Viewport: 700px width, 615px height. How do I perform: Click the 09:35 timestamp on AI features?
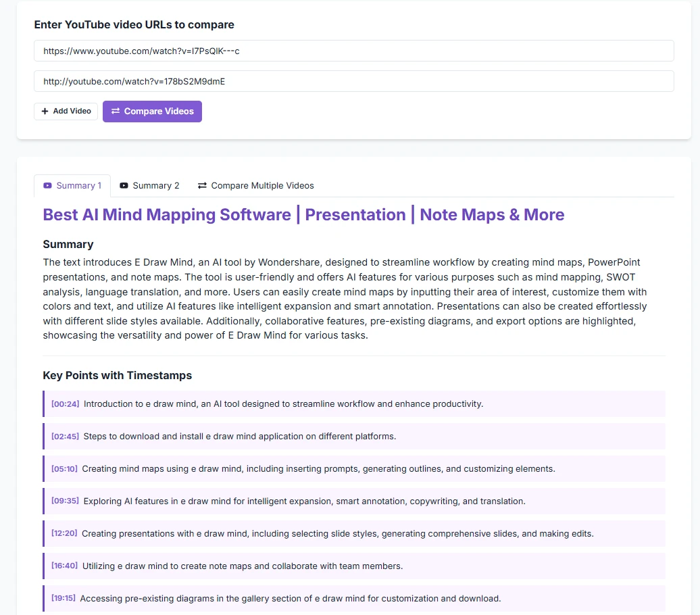click(x=65, y=501)
